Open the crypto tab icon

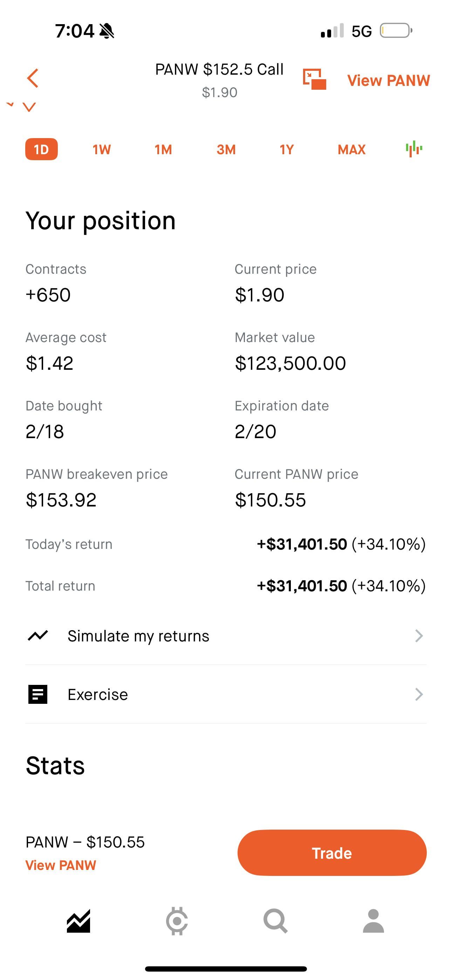(x=177, y=921)
